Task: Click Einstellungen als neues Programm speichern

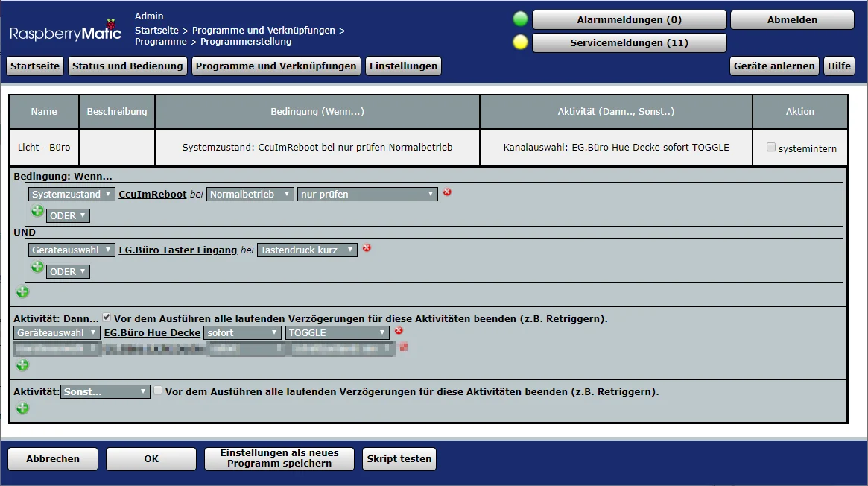Action: [279, 459]
